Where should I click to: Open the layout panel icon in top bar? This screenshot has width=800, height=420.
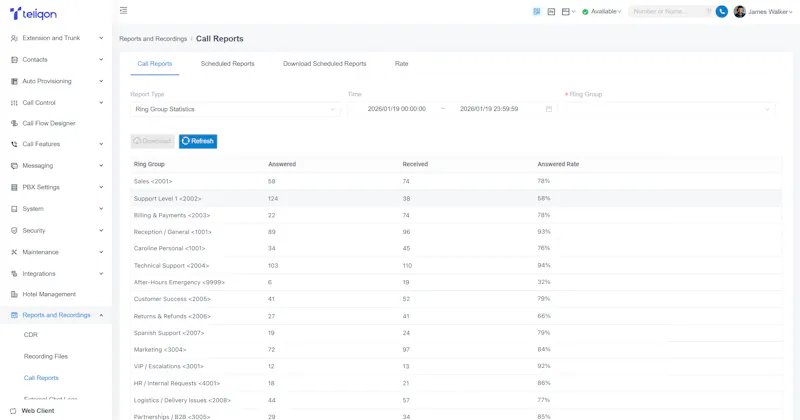[x=565, y=11]
